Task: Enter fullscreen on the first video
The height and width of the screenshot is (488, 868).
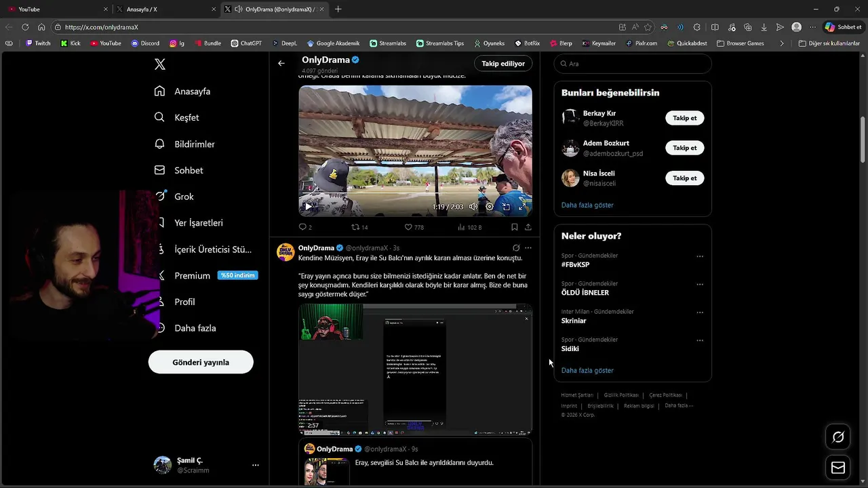Action: tap(522, 207)
